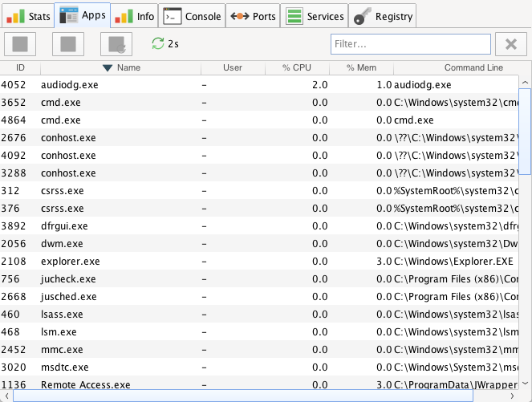Switch to the Services tab
This screenshot has width=532, height=402.
[x=315, y=16]
